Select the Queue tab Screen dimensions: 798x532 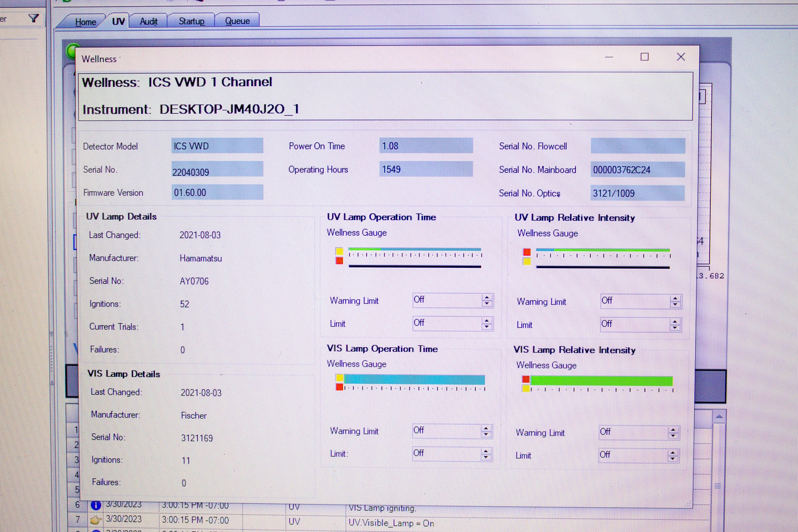pyautogui.click(x=237, y=21)
